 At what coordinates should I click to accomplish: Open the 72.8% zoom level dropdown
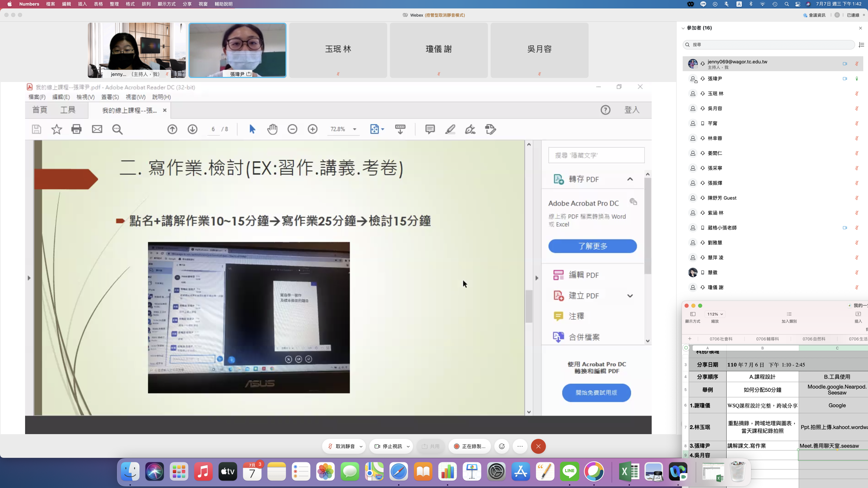pos(354,129)
